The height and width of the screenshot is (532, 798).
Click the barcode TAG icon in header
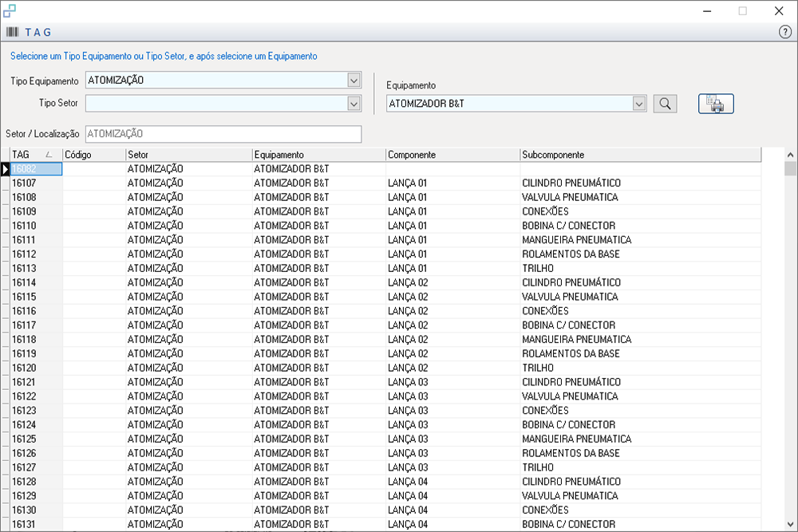(12, 32)
